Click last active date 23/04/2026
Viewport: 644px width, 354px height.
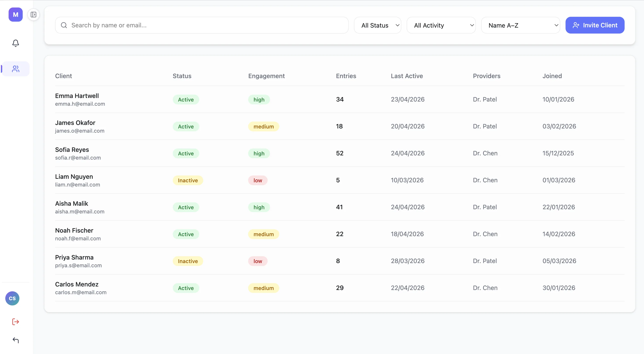pos(408,99)
